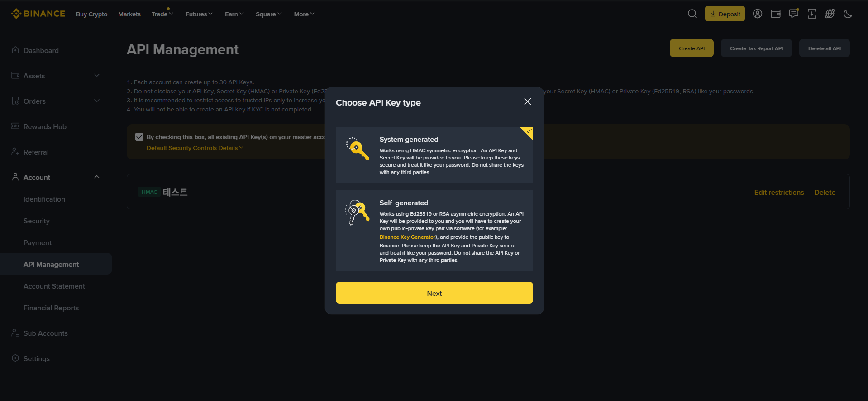Viewport: 868px width, 401px height.
Task: Open Security in the sidebar
Action: click(37, 221)
